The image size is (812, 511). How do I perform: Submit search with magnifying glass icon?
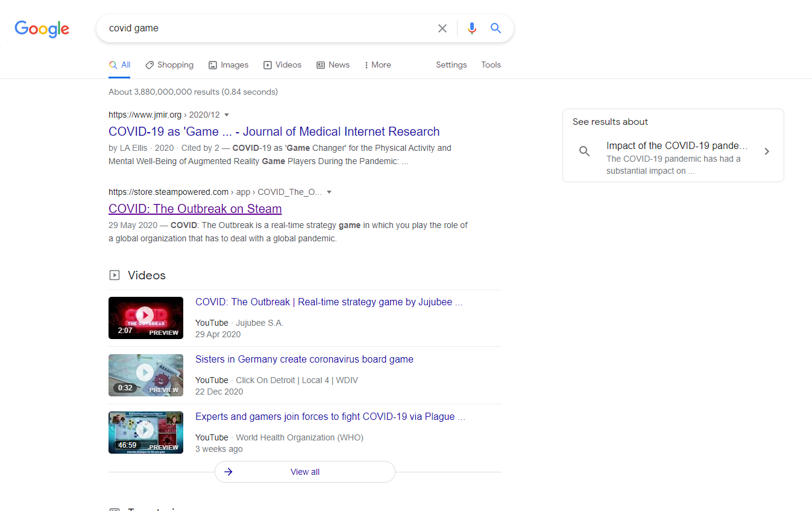click(x=496, y=28)
